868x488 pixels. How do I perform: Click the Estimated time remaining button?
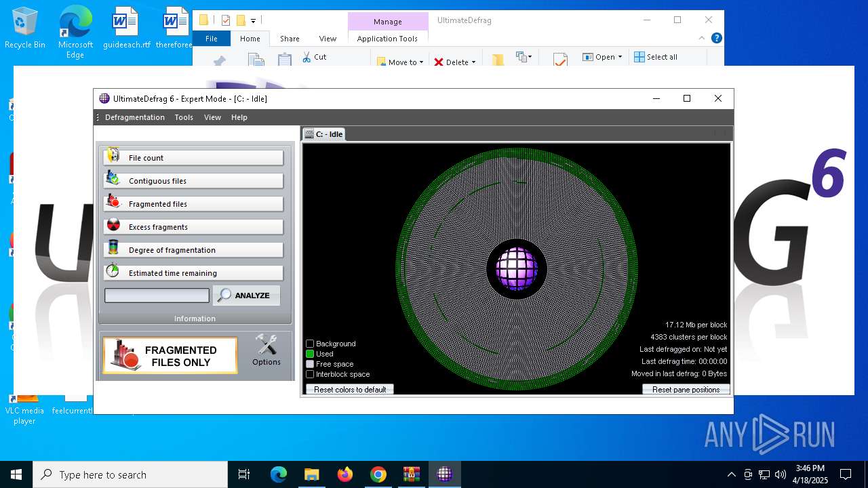click(193, 272)
